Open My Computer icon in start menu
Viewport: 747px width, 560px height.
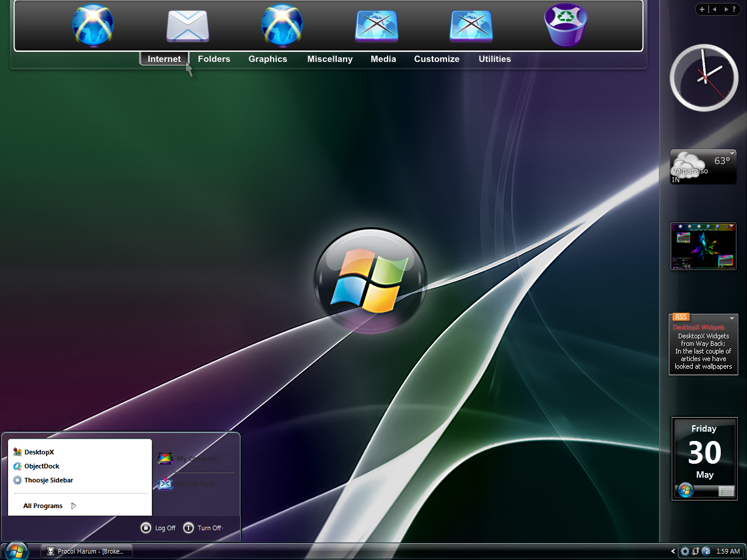click(165, 459)
